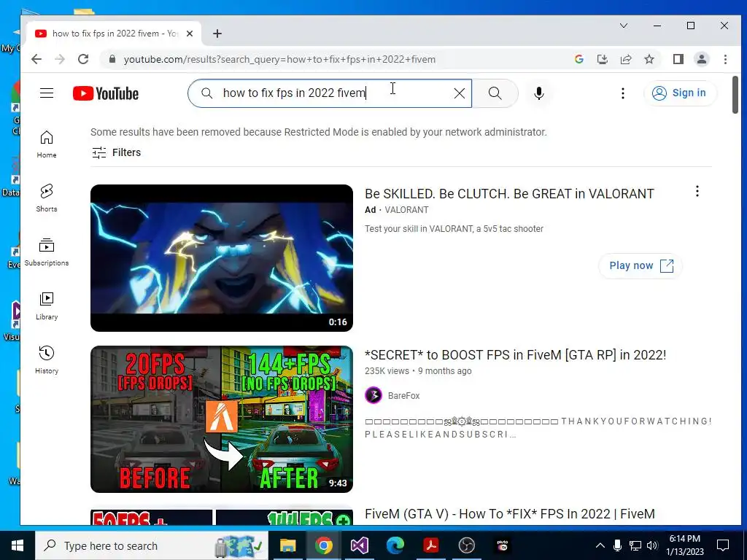The height and width of the screenshot is (560, 747).
Task: Start voice search with the microphone
Action: tap(539, 93)
